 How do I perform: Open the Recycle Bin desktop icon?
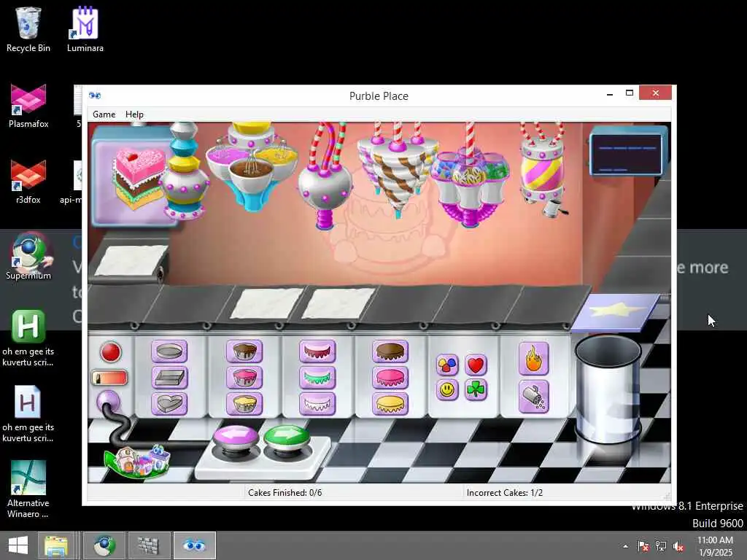coord(28,29)
